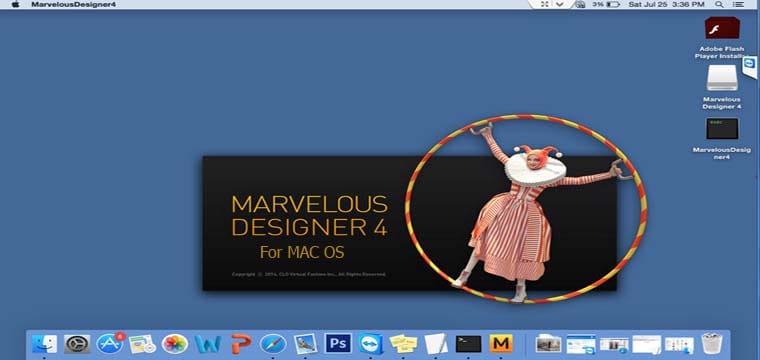Expand the TeamViewer toolbar chevron
This screenshot has width=760, height=360.
(x=559, y=4)
